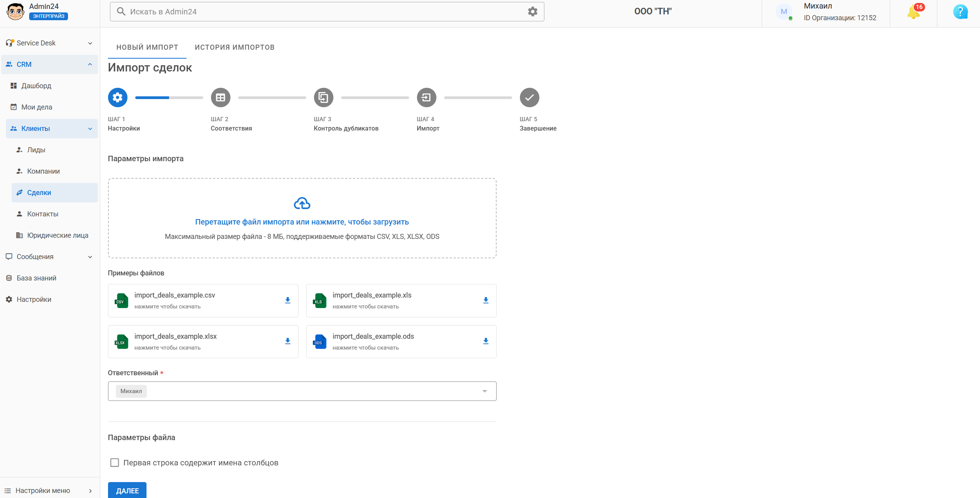Click the CSV file type icon

[122, 301]
